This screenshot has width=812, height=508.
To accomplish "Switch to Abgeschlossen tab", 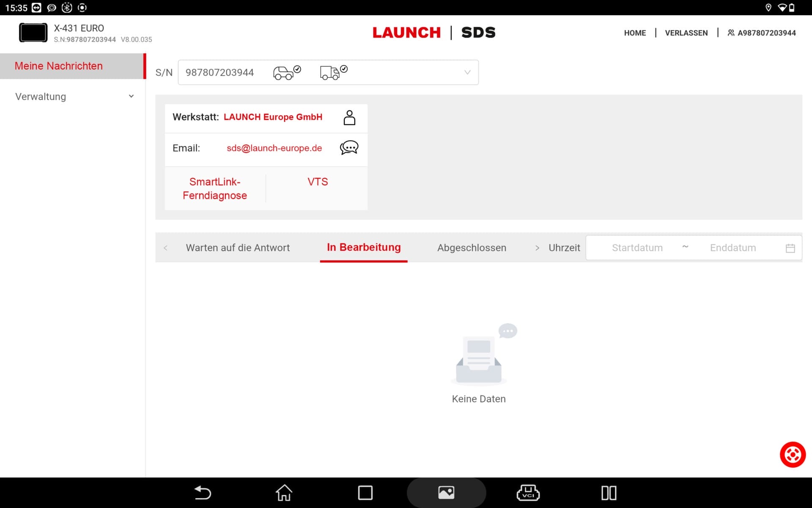I will (472, 248).
